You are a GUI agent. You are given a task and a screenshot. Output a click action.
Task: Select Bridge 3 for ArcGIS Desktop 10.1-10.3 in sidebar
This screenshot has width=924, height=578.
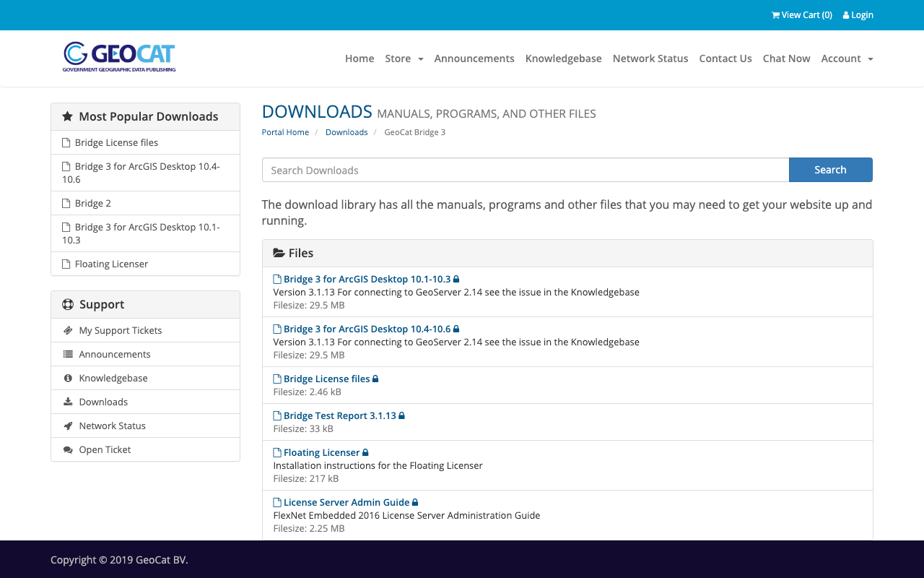point(145,233)
